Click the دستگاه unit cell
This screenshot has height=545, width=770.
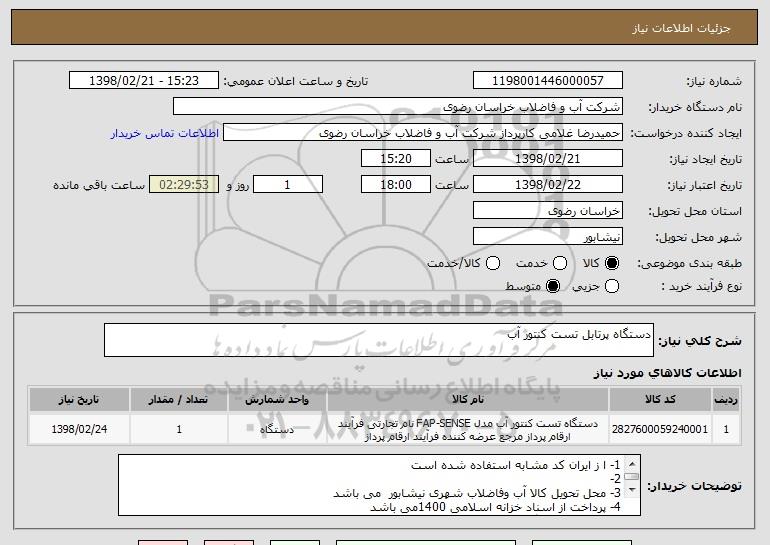click(x=277, y=429)
